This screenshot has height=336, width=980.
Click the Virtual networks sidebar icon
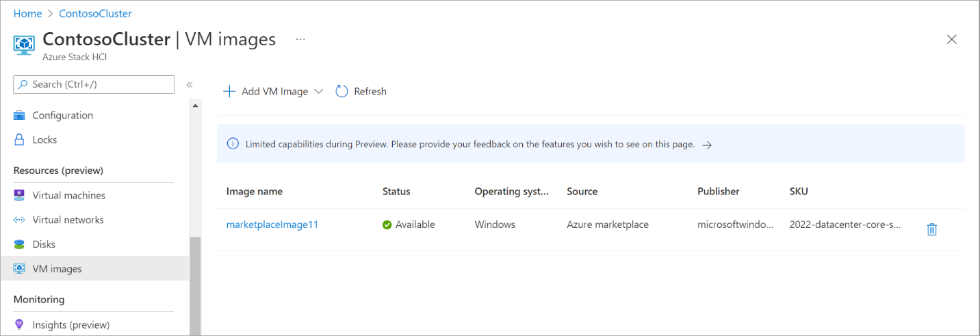19,220
